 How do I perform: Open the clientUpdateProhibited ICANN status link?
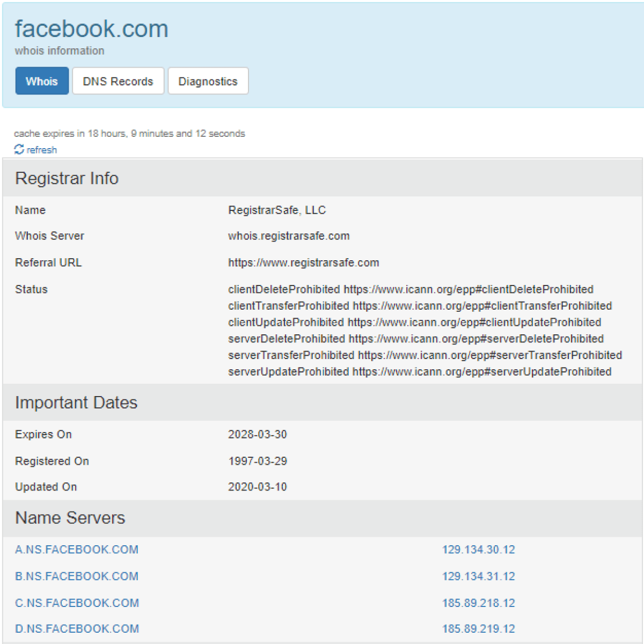[475, 322]
